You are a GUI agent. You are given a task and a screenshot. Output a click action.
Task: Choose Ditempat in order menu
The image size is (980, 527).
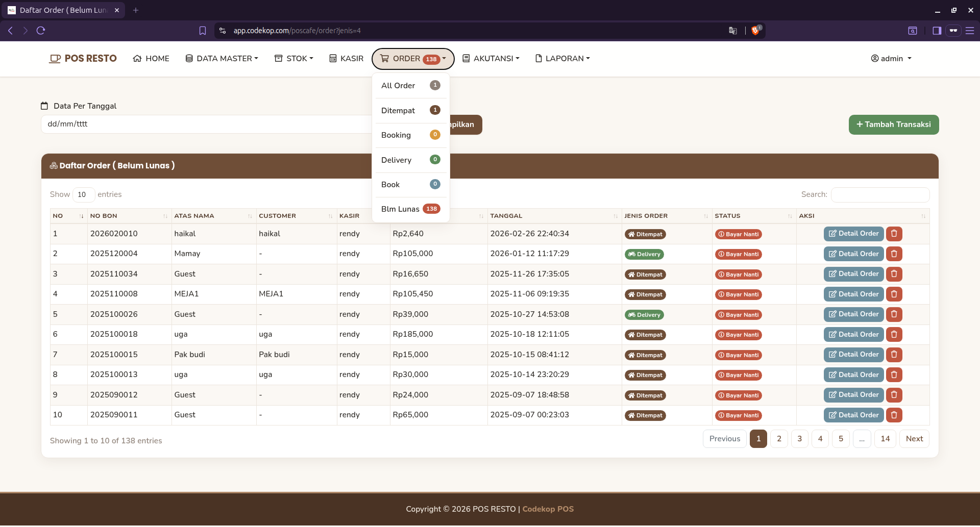pyautogui.click(x=411, y=111)
